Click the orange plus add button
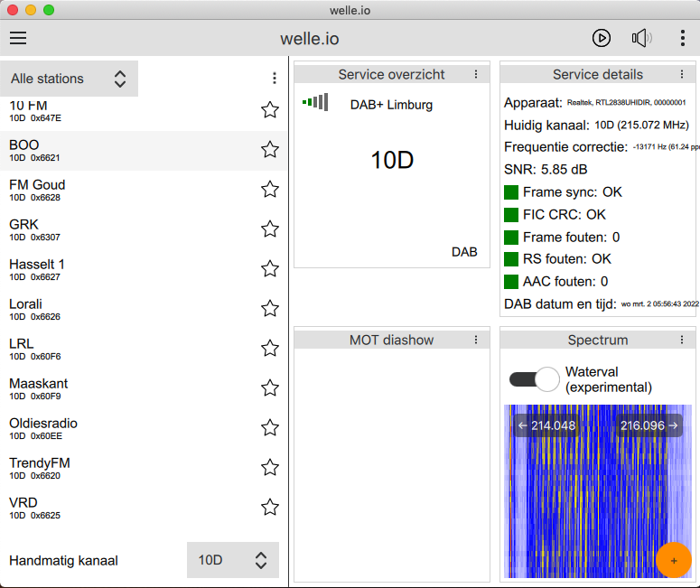 pos(674,560)
